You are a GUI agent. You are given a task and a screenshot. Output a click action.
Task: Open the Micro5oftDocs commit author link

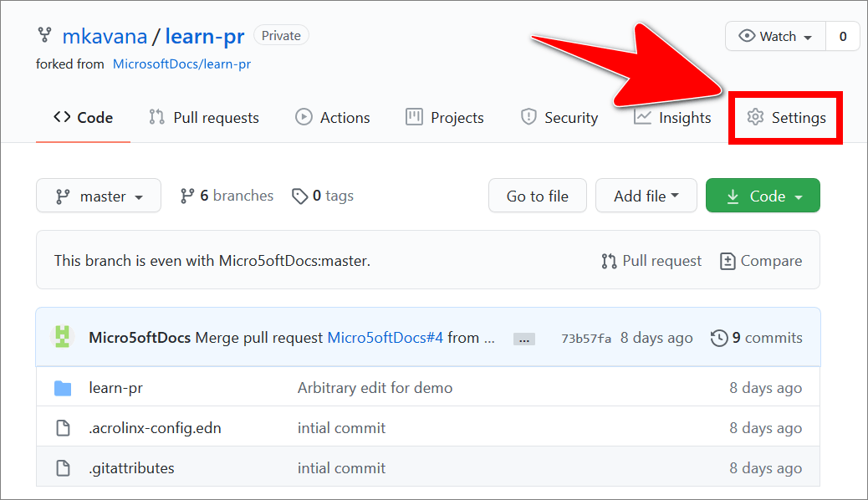click(140, 338)
